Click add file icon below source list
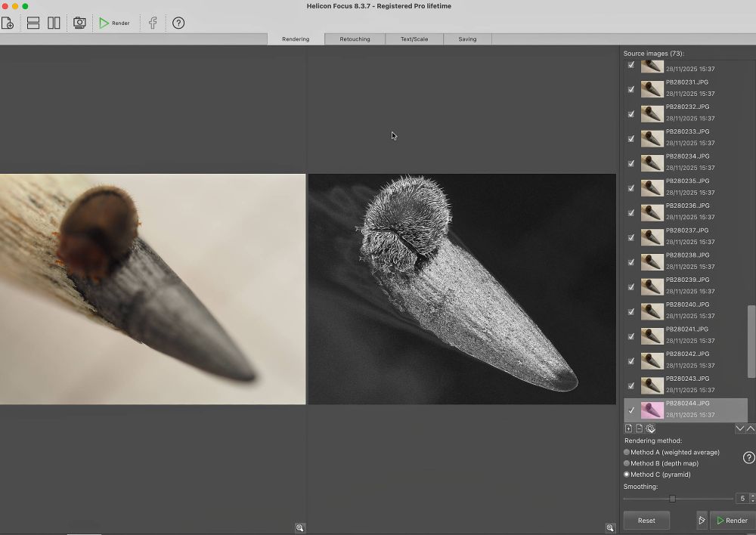 (628, 428)
